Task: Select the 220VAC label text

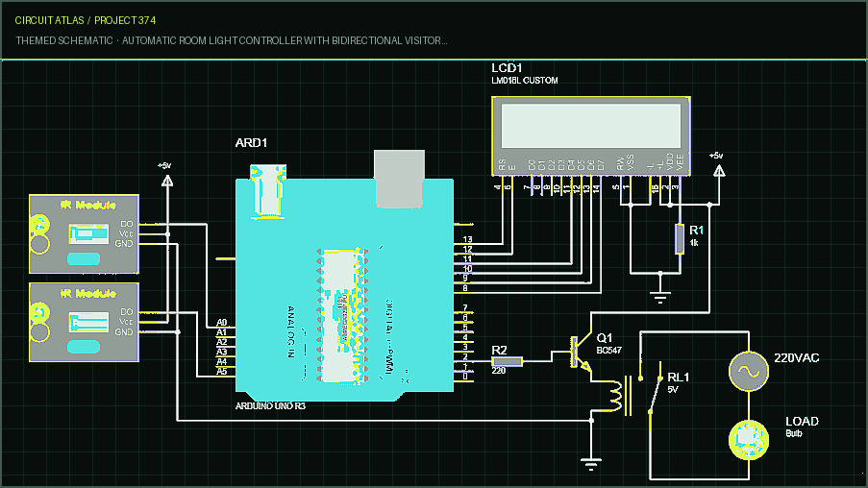Action: 797,358
